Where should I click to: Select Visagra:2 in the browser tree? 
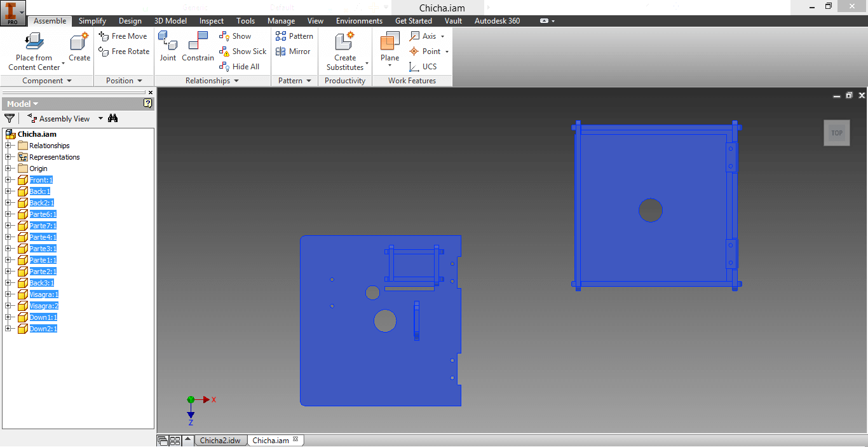coord(44,306)
